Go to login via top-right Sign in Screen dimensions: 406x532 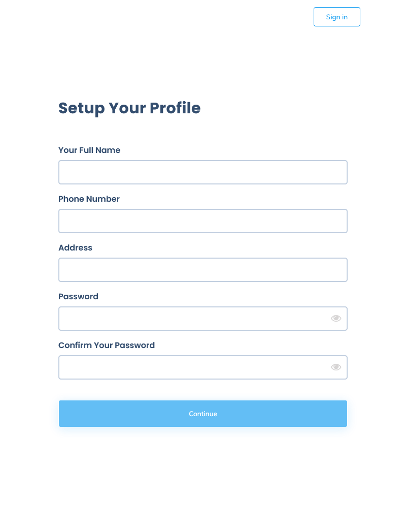click(x=337, y=17)
